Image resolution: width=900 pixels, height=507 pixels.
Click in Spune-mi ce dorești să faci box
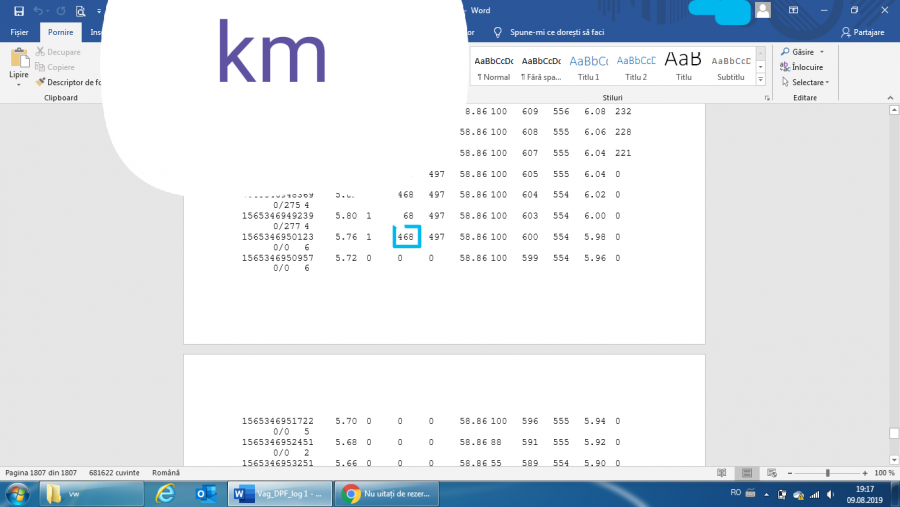[x=560, y=32]
